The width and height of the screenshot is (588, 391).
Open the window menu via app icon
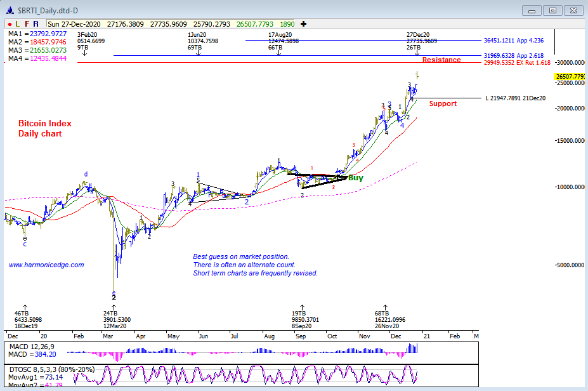point(10,11)
